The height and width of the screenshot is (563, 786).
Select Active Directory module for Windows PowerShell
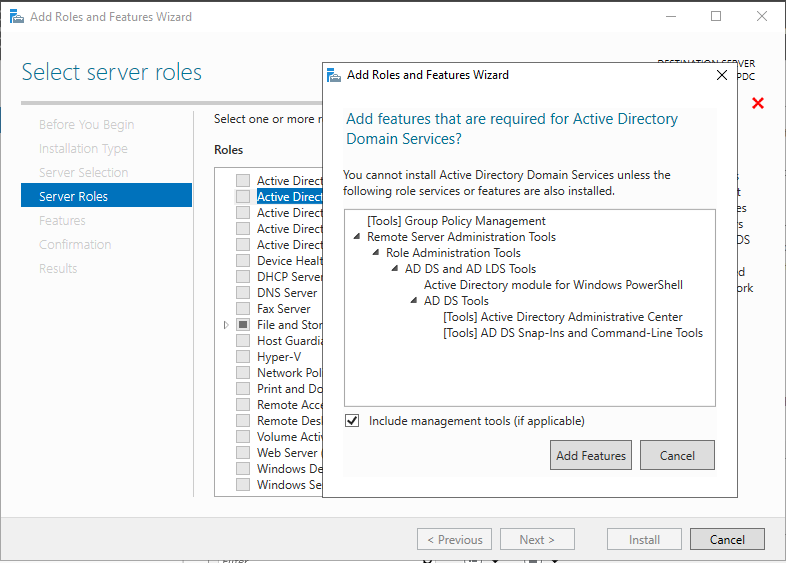[553, 285]
